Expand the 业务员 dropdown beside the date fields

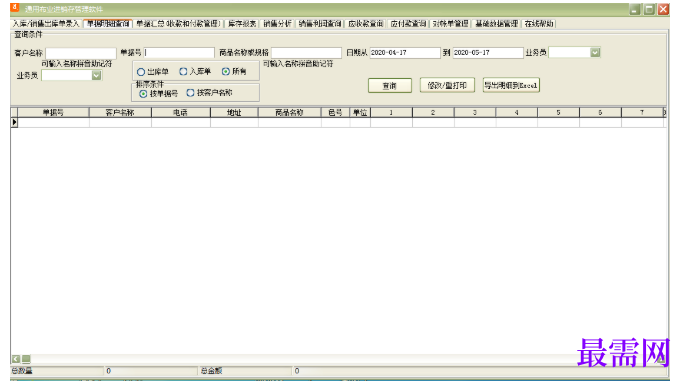[x=595, y=53]
